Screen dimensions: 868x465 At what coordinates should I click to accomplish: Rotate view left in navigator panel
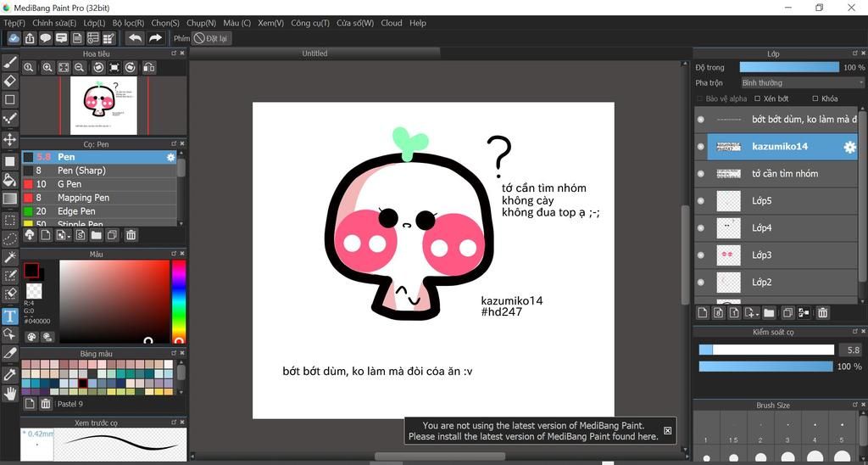(98, 68)
